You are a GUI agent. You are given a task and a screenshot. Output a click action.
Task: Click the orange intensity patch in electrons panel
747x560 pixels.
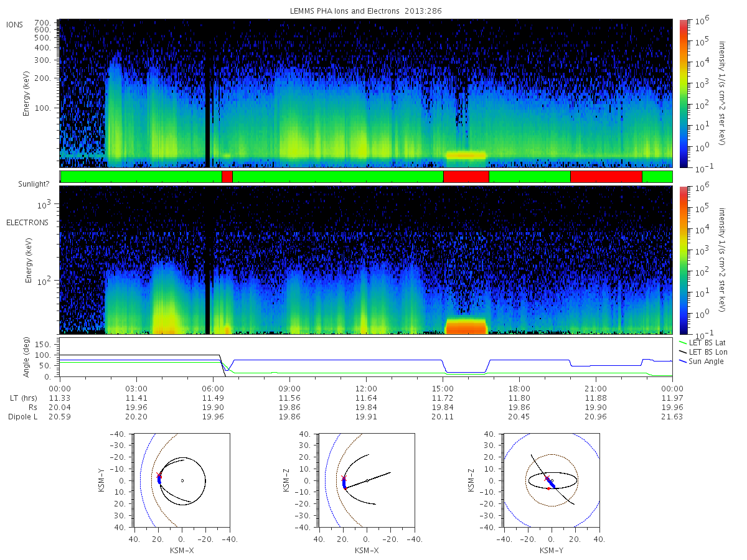click(466, 326)
